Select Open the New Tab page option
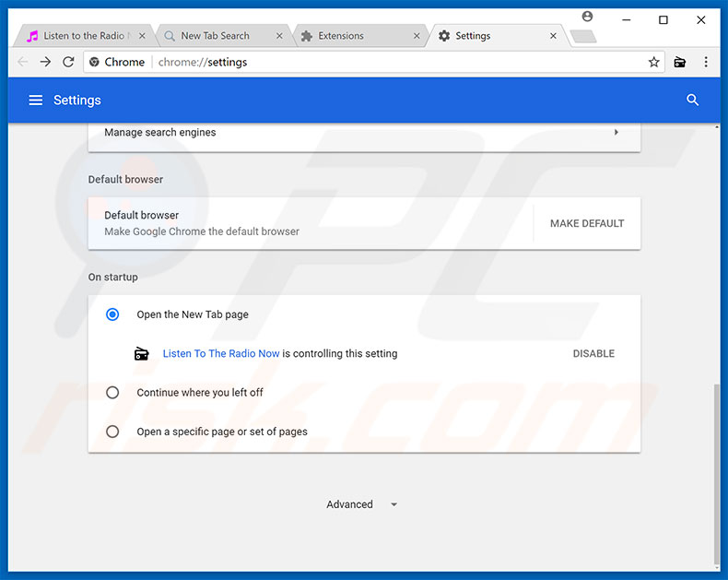Viewport: 728px width, 580px height. point(112,314)
